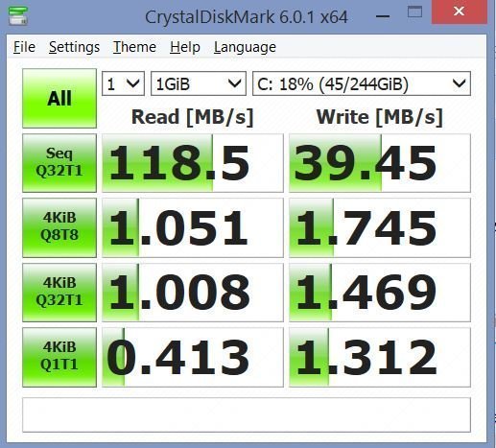Close the CrystalDiskMark window
This screenshot has height=448, width=496.
460,12
